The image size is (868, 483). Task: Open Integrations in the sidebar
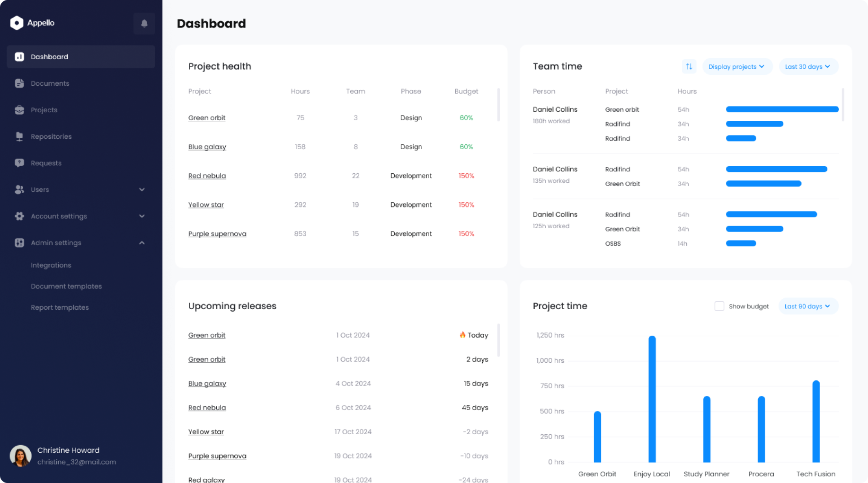point(51,265)
